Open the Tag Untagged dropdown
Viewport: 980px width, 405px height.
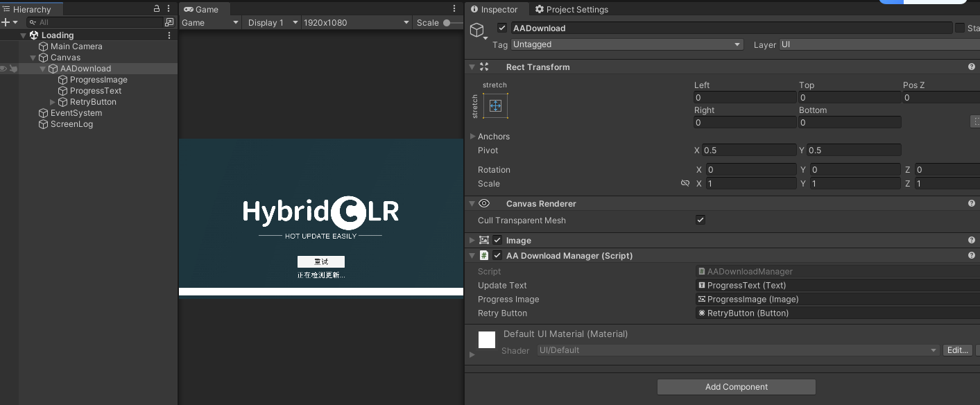627,44
